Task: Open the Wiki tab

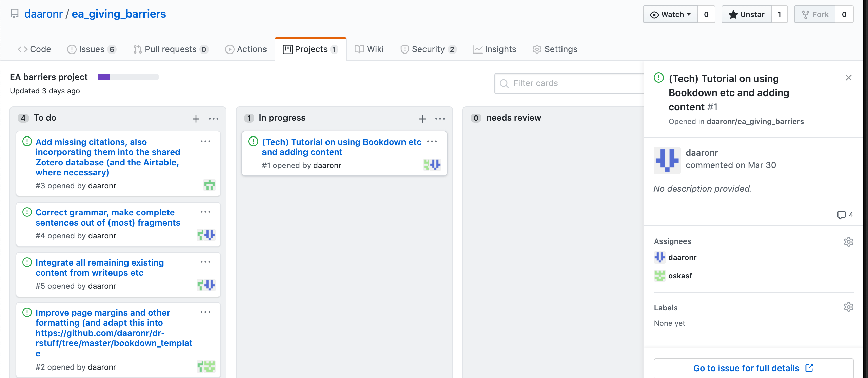Action: (369, 49)
